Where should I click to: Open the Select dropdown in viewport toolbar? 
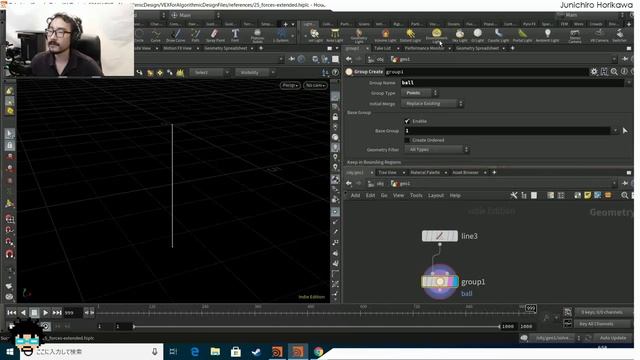point(209,73)
